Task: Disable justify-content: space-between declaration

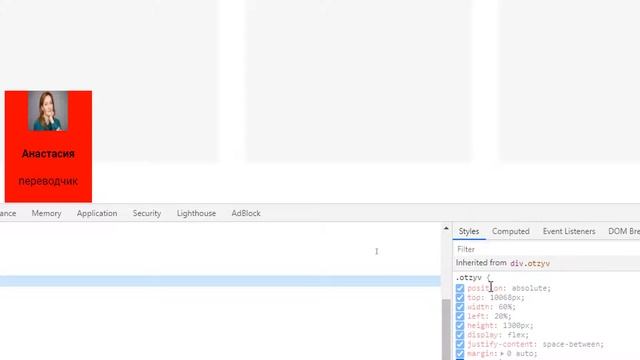Action: tap(460, 344)
